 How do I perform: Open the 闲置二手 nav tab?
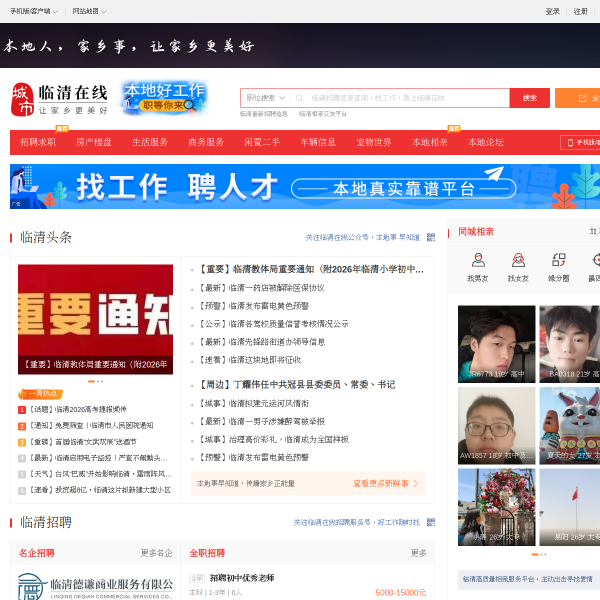(262, 142)
